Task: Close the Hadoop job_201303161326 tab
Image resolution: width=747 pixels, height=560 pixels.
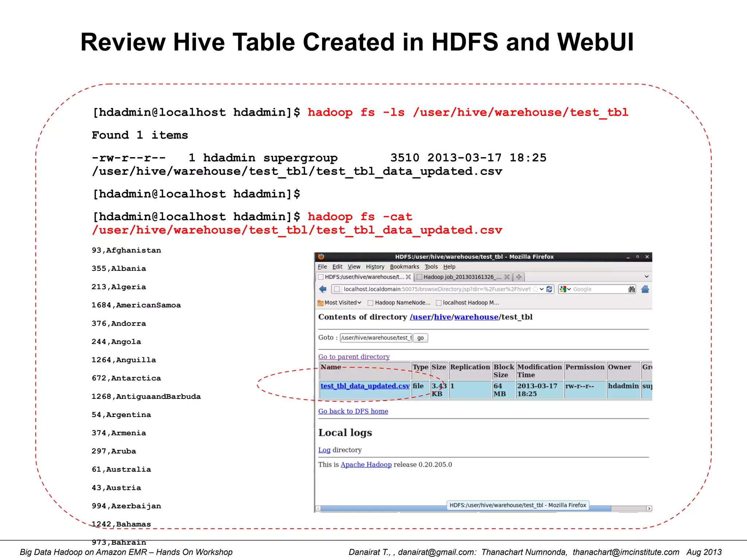Action: (507, 277)
